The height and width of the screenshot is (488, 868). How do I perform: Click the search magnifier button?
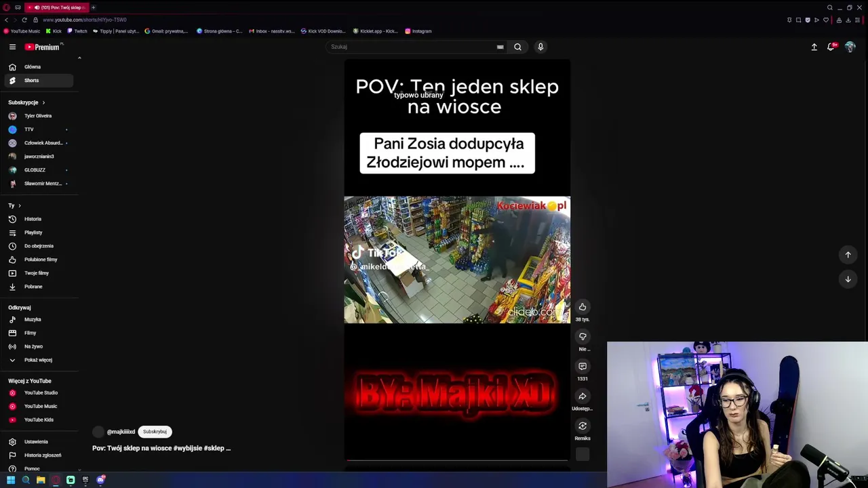pos(517,47)
